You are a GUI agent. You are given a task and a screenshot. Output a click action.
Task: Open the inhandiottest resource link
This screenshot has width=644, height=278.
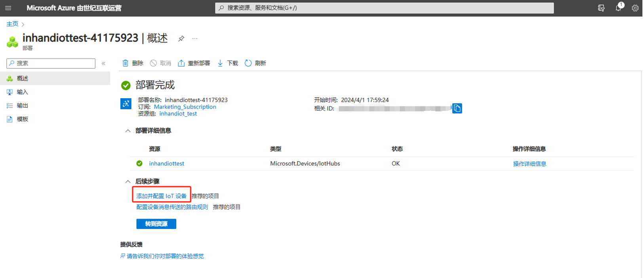(166, 164)
